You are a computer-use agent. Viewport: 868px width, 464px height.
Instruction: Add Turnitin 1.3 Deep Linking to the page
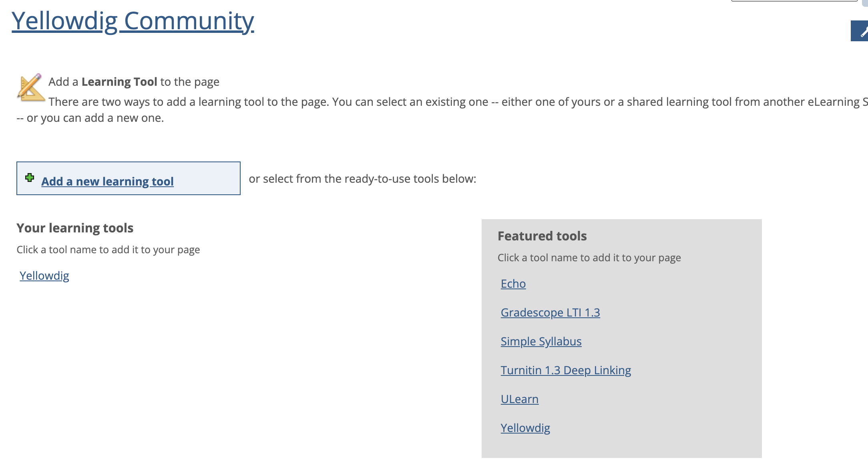[x=566, y=370]
